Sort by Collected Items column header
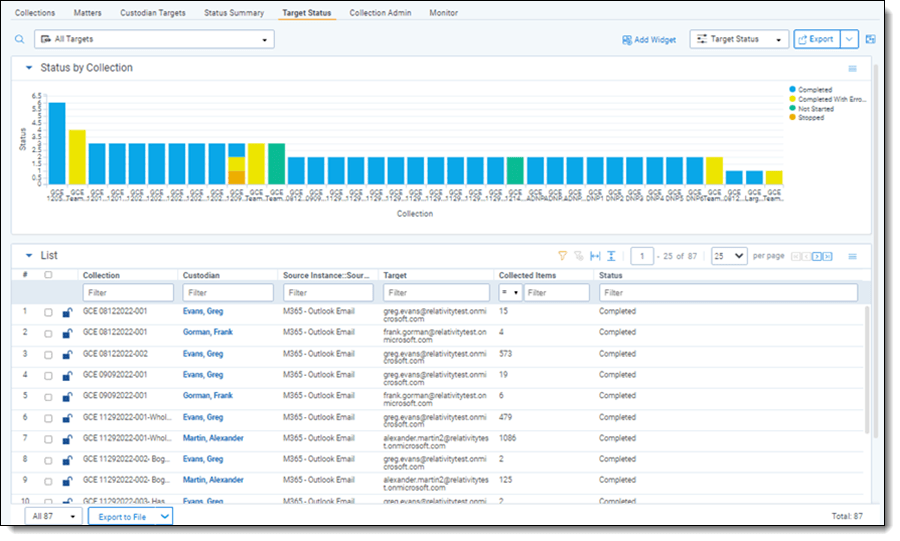The height and width of the screenshot is (541, 900). [527, 275]
